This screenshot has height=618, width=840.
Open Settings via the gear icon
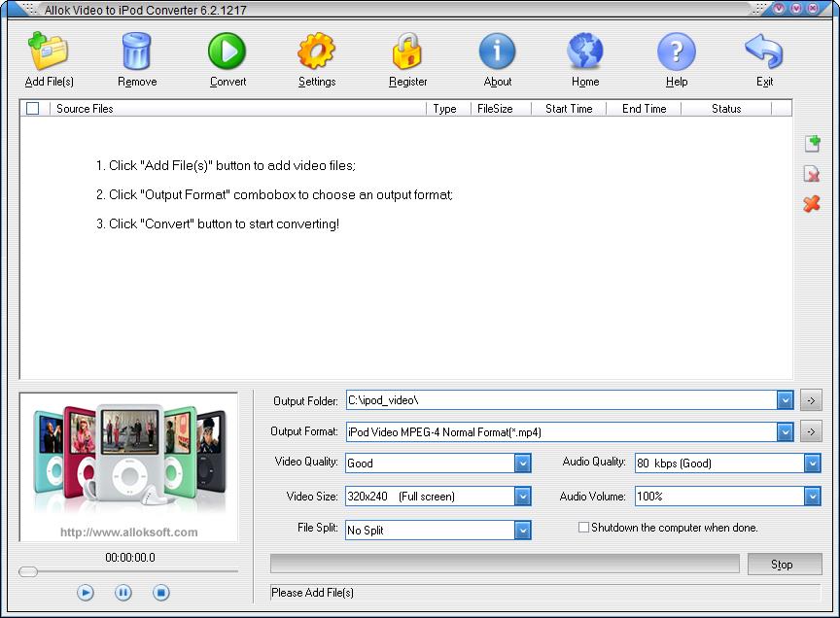(x=316, y=51)
